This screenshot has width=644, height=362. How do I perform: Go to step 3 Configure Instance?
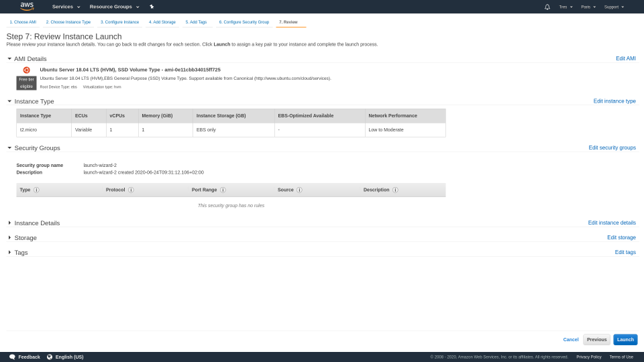[x=119, y=22]
